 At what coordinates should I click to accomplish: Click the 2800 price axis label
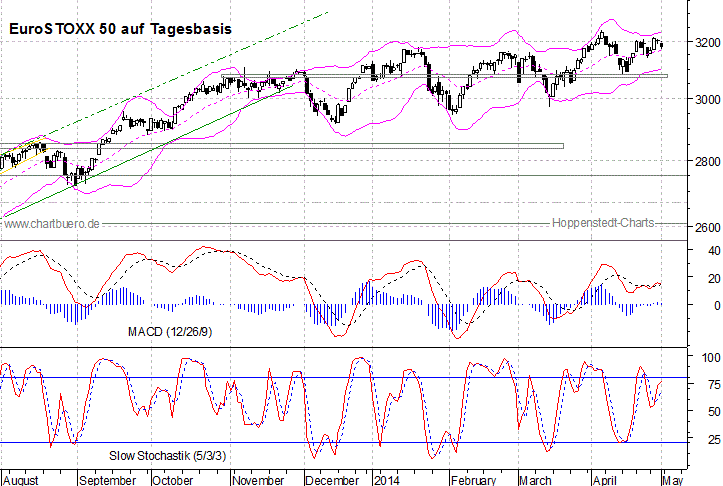(707, 161)
